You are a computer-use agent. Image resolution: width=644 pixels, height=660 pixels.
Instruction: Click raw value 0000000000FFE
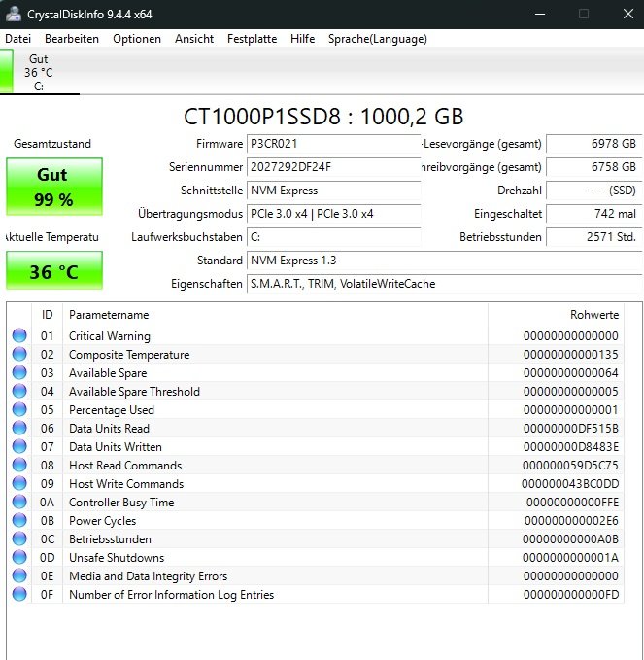pyautogui.click(x=572, y=503)
